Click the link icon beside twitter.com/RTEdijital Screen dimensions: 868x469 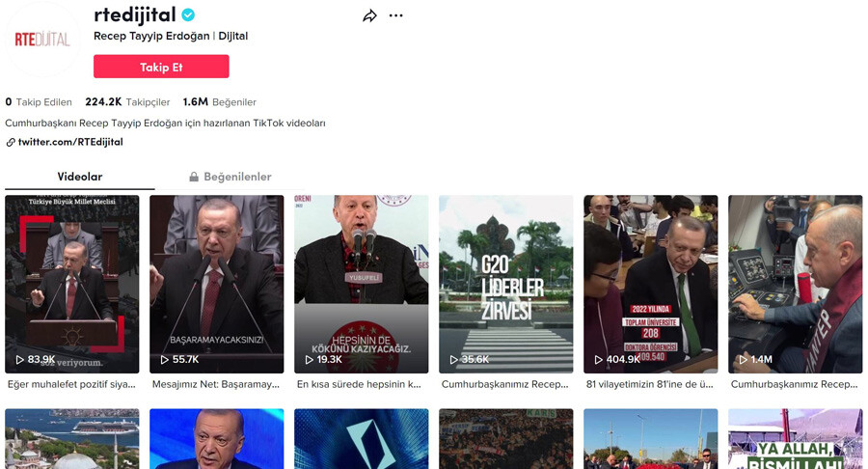click(x=11, y=143)
